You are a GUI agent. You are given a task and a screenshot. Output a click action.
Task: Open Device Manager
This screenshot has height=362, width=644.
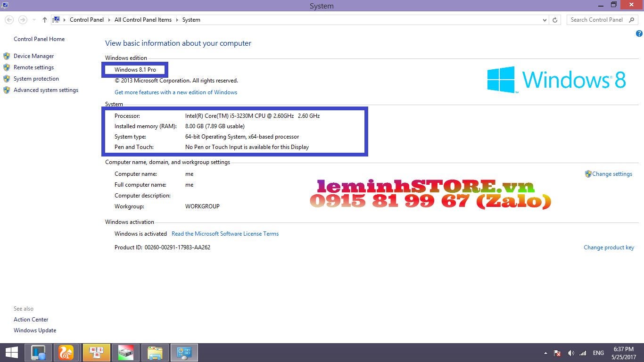coord(33,56)
